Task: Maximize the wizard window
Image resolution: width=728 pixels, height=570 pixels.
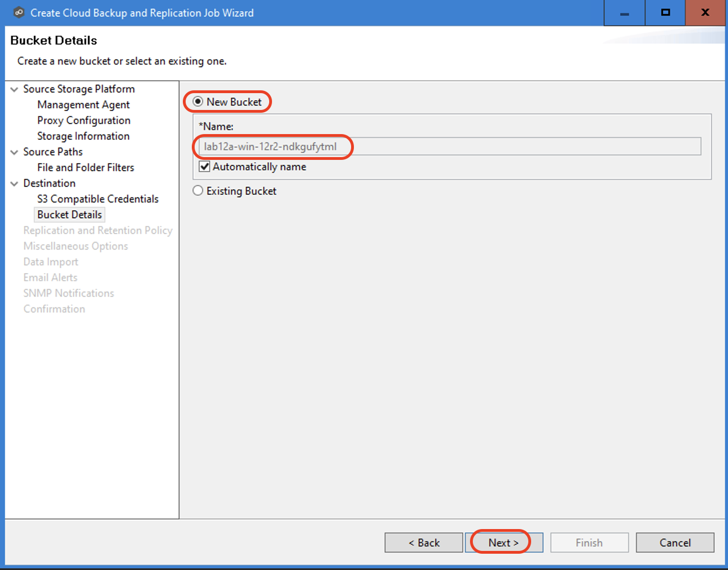Action: (665, 13)
